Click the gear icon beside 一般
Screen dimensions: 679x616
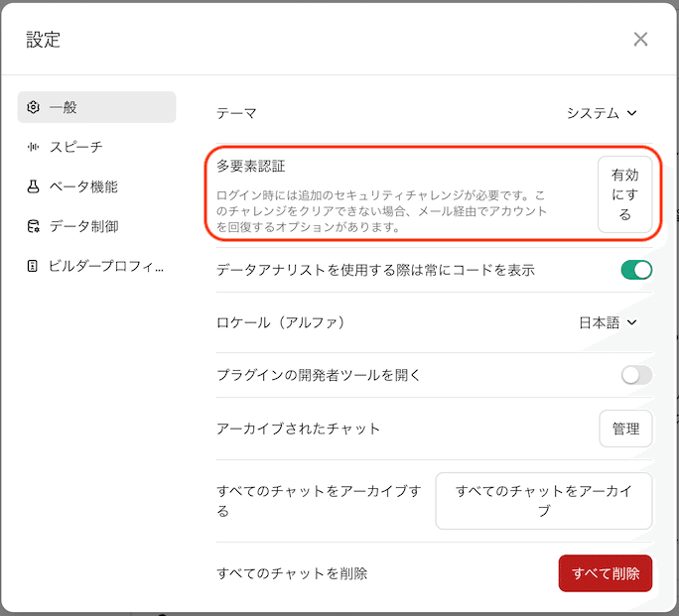click(x=34, y=107)
